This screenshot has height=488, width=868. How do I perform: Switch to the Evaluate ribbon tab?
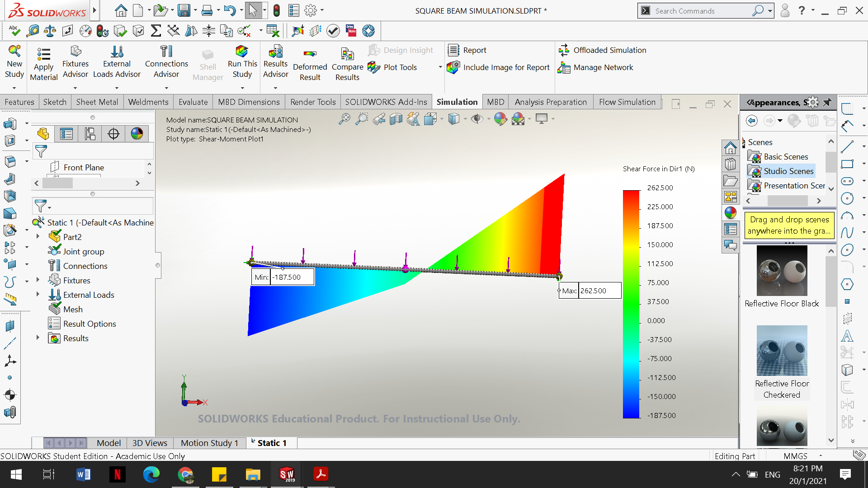point(193,102)
